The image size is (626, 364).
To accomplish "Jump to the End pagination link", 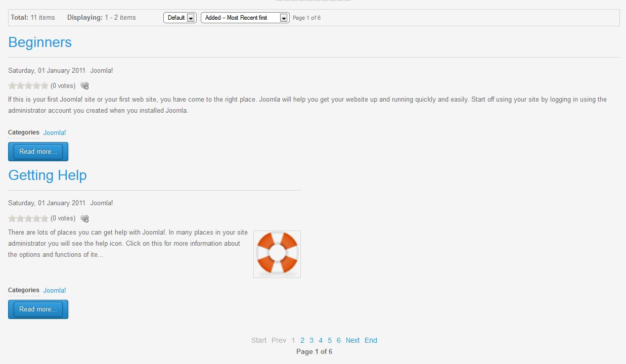I will (x=371, y=340).
